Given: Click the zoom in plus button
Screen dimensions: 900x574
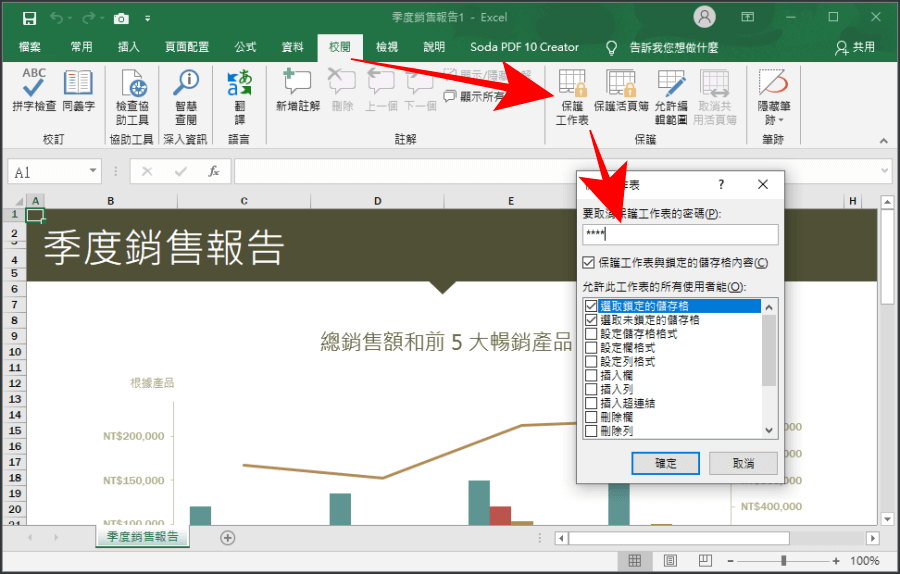Looking at the screenshot, I should click(x=836, y=561).
